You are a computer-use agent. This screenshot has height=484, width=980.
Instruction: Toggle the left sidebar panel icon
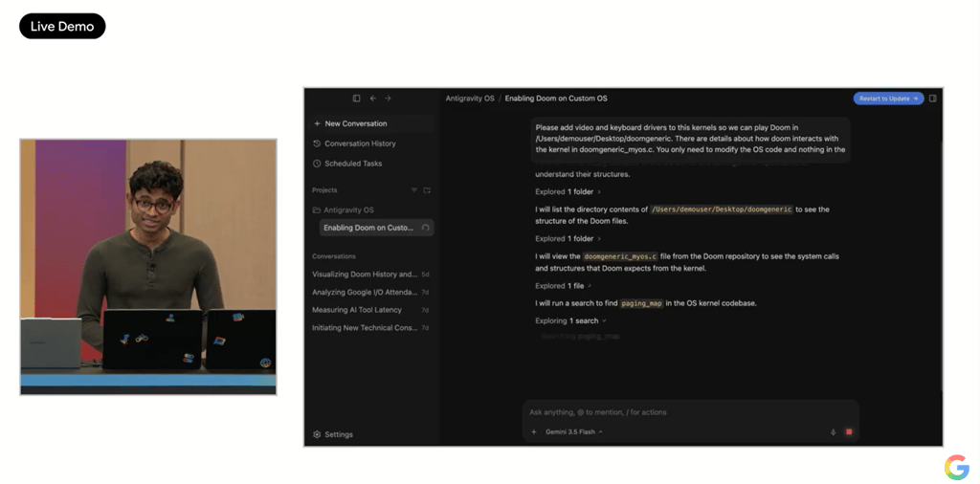[356, 99]
